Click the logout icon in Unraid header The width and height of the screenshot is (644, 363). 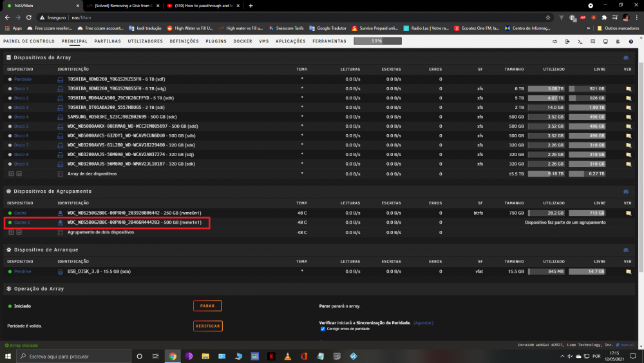pyautogui.click(x=567, y=41)
